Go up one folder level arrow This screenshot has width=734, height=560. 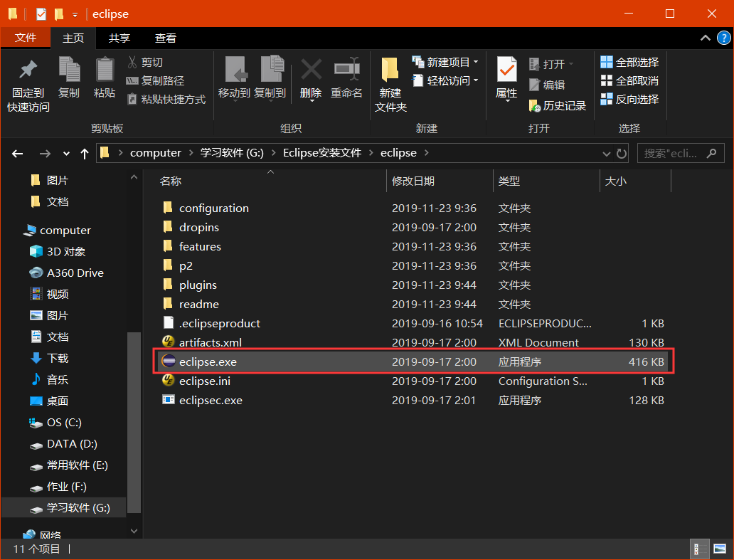[85, 154]
